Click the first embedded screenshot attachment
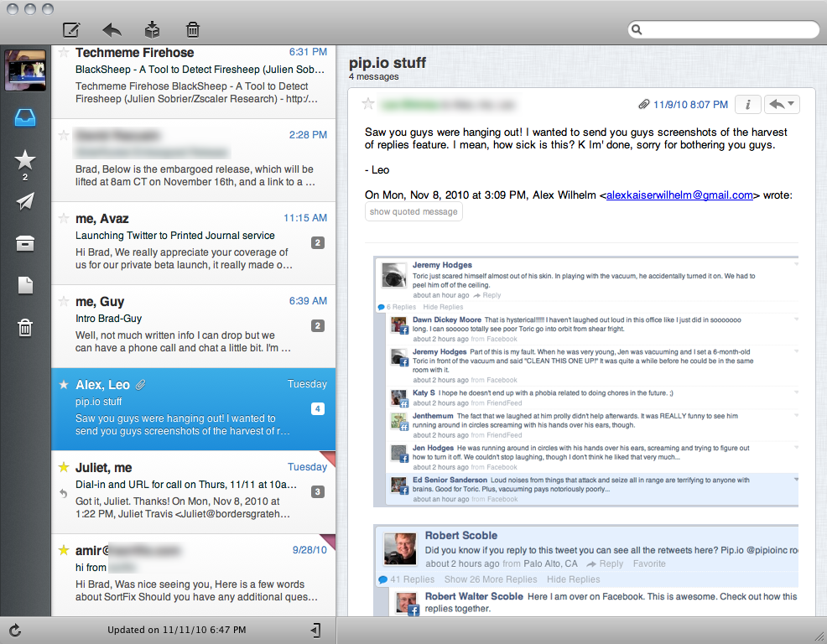 click(x=585, y=382)
